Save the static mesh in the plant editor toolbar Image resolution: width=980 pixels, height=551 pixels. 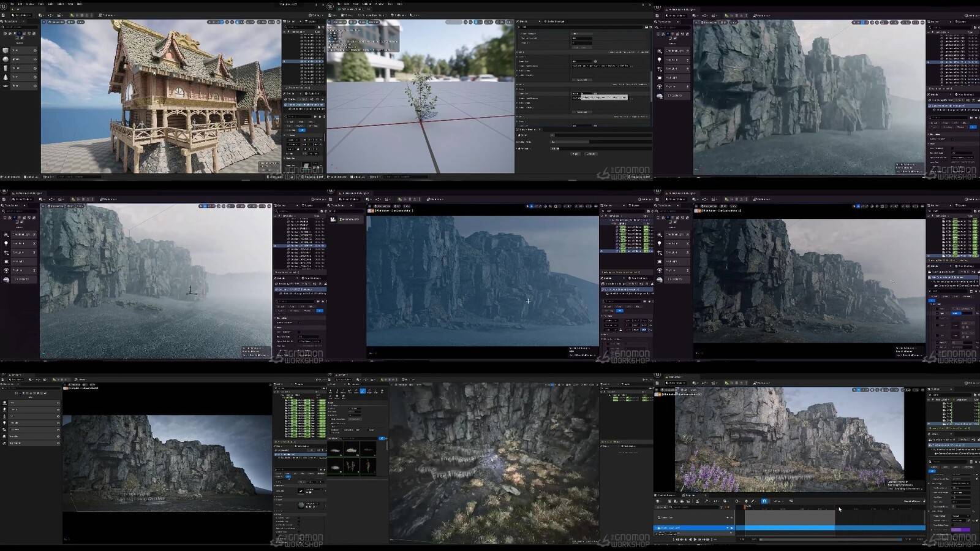click(333, 15)
